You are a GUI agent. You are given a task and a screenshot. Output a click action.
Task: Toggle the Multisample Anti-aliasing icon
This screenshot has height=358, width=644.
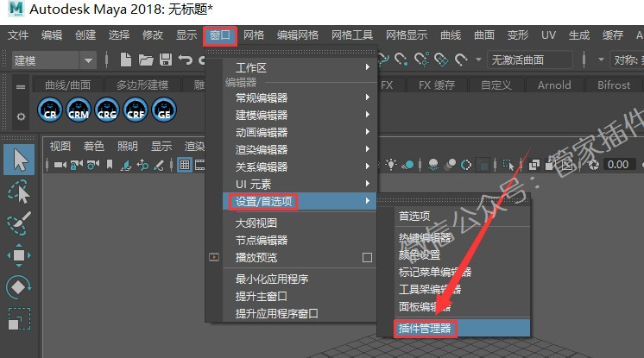pyautogui.click(x=466, y=165)
